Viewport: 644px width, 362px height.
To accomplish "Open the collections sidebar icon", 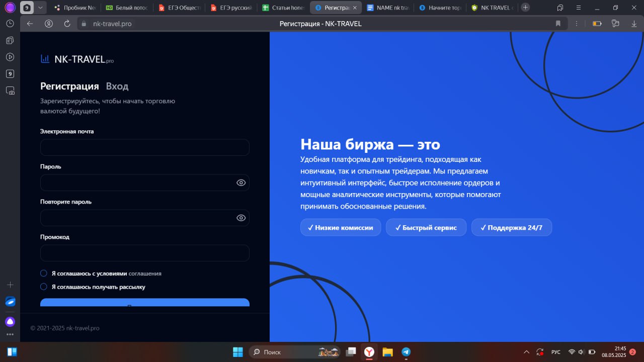I will coord(10,40).
